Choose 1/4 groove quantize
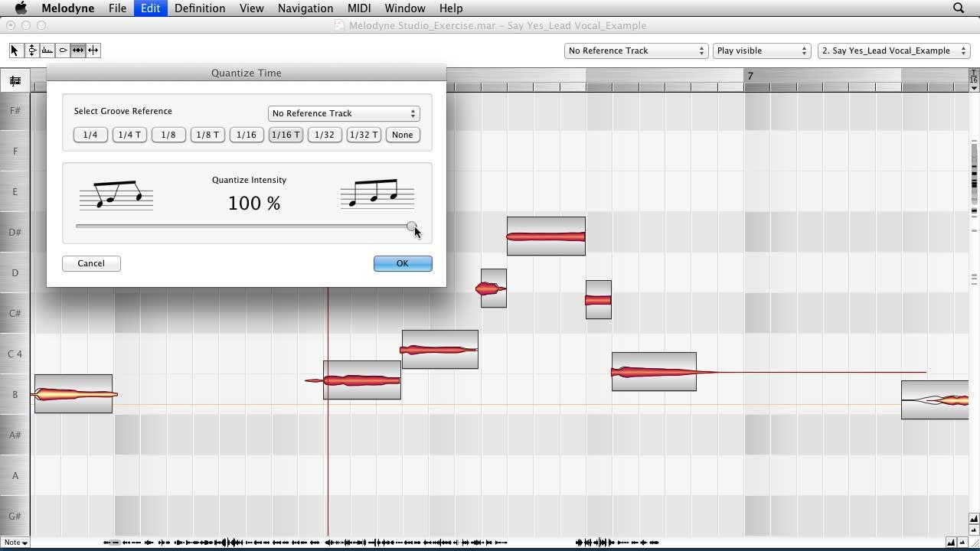This screenshot has width=980, height=551. [x=90, y=135]
